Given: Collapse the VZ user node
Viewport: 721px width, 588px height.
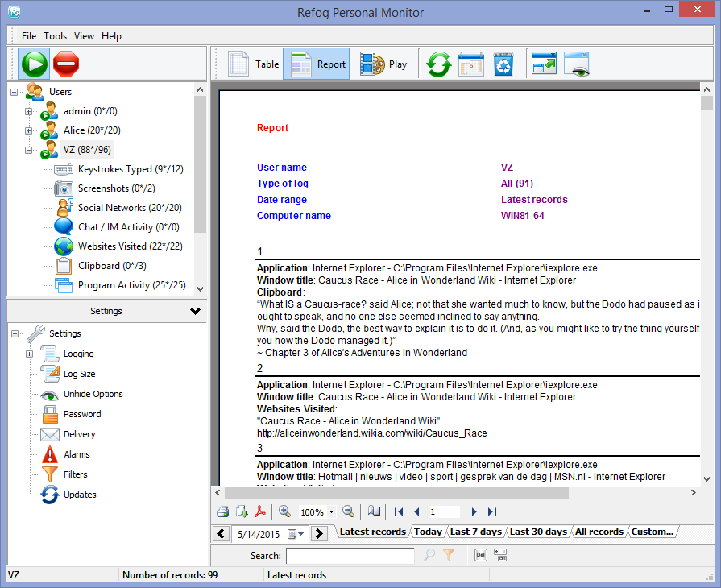Looking at the screenshot, I should point(28,150).
